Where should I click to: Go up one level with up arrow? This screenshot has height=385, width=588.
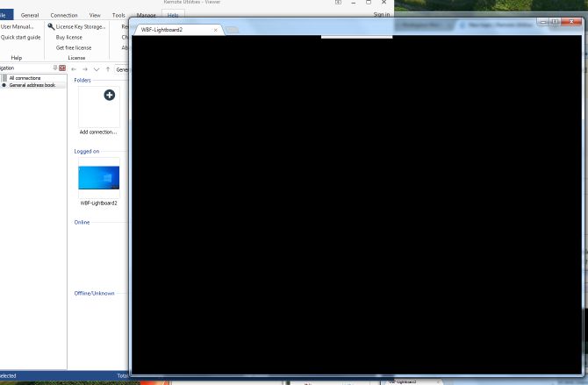[108, 68]
